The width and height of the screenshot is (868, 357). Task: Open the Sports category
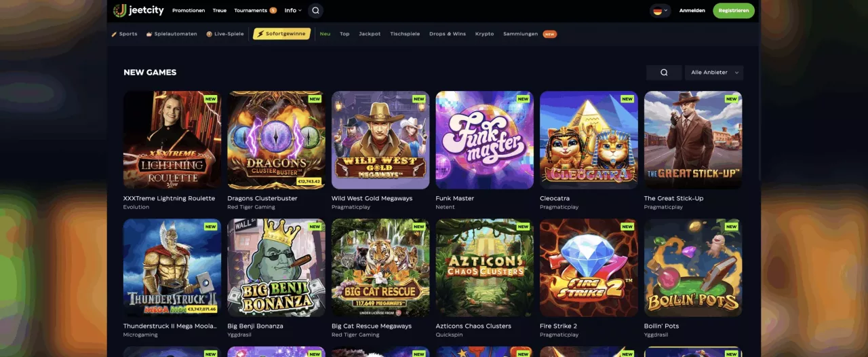pyautogui.click(x=124, y=34)
